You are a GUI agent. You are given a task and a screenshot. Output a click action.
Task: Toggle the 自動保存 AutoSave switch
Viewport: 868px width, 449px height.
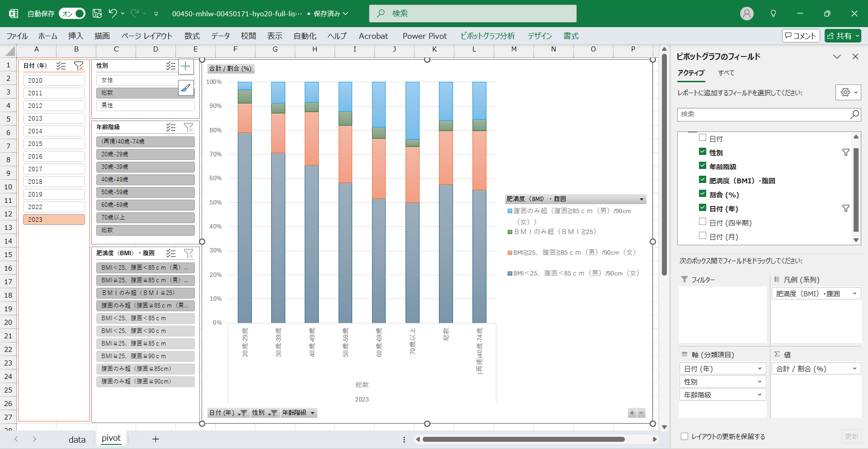(x=72, y=14)
